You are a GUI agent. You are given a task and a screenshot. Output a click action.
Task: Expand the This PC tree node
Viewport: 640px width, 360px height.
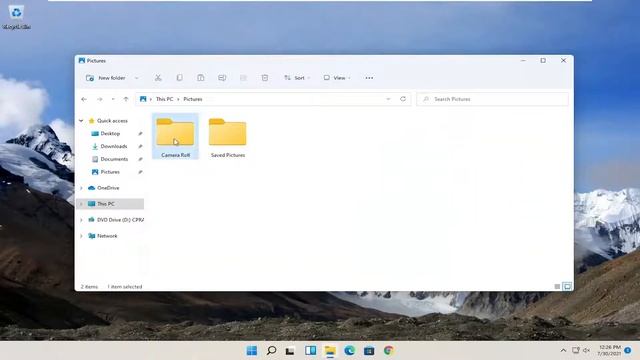point(81,204)
